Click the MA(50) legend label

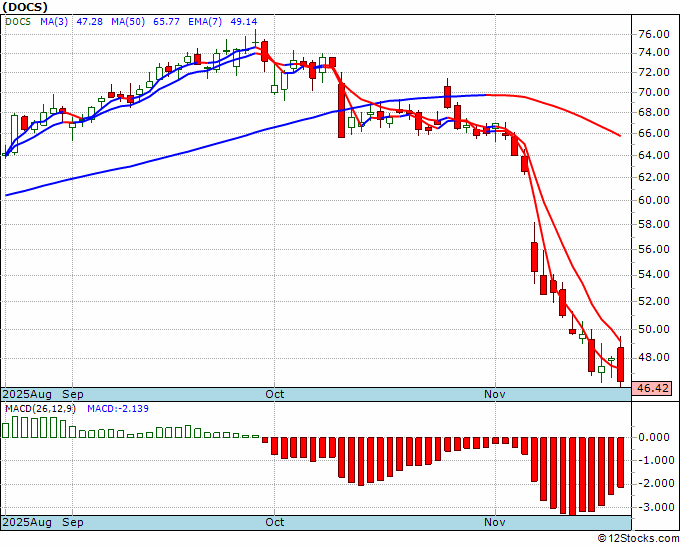pos(128,22)
